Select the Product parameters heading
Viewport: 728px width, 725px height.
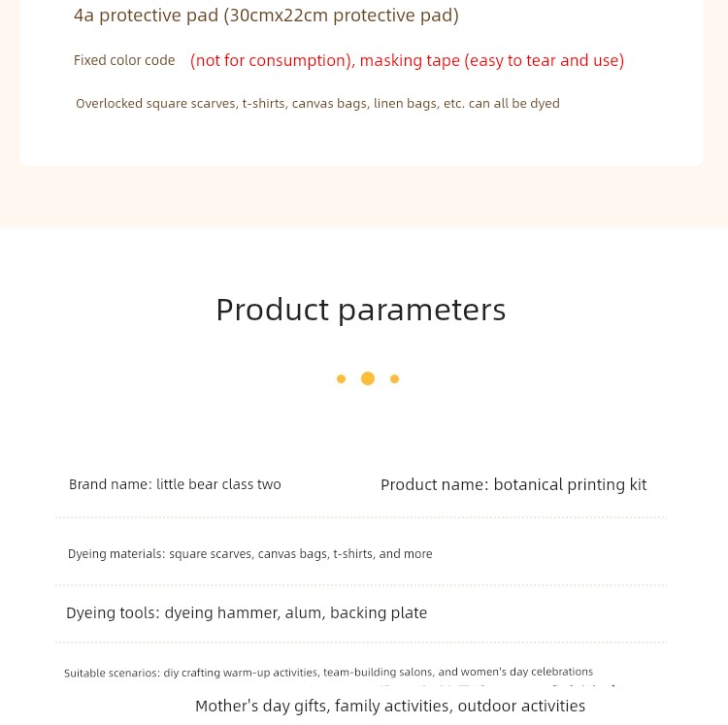tap(361, 310)
